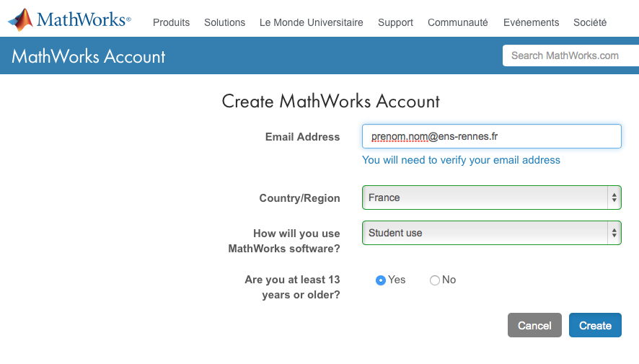Click the MathWorks Account header title
Screen dimensions: 639x364
[89, 56]
